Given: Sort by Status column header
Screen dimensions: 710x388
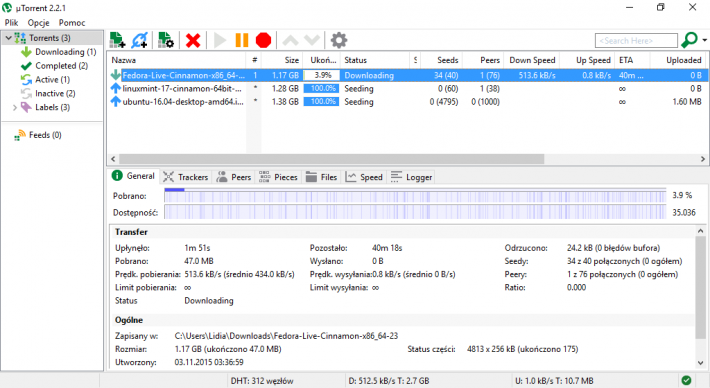Looking at the screenshot, I should pos(375,60).
